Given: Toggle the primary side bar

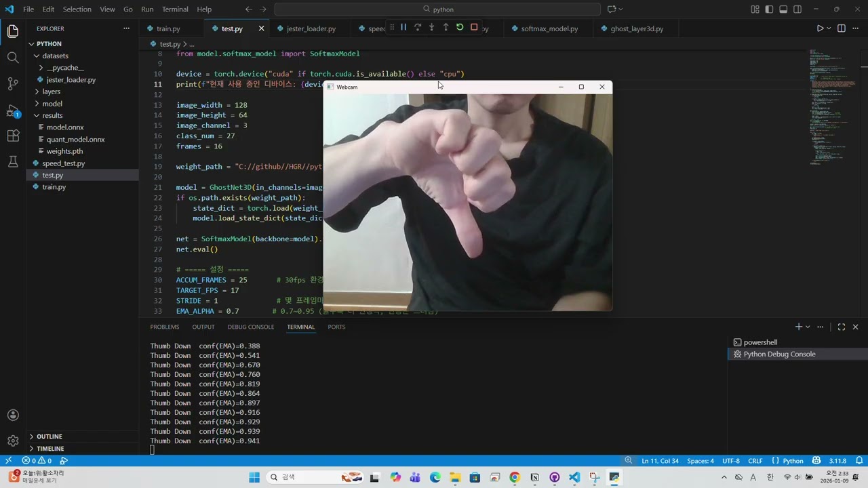Looking at the screenshot, I should coord(769,9).
